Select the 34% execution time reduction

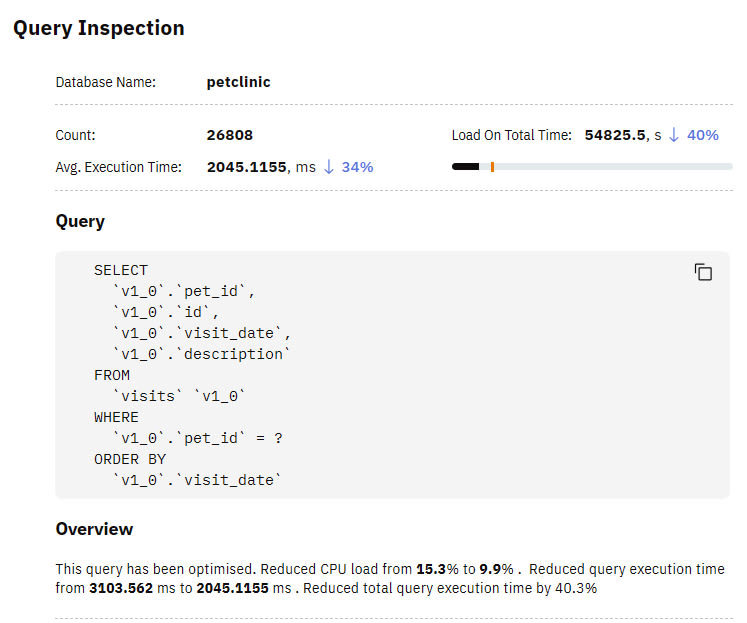357,167
